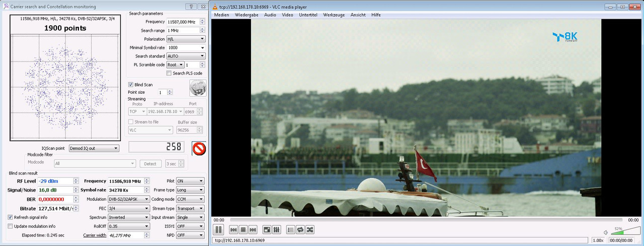Screen dimensions: 644x246
Task: Open the Pilot ON dropdown
Action: (x=190, y=181)
